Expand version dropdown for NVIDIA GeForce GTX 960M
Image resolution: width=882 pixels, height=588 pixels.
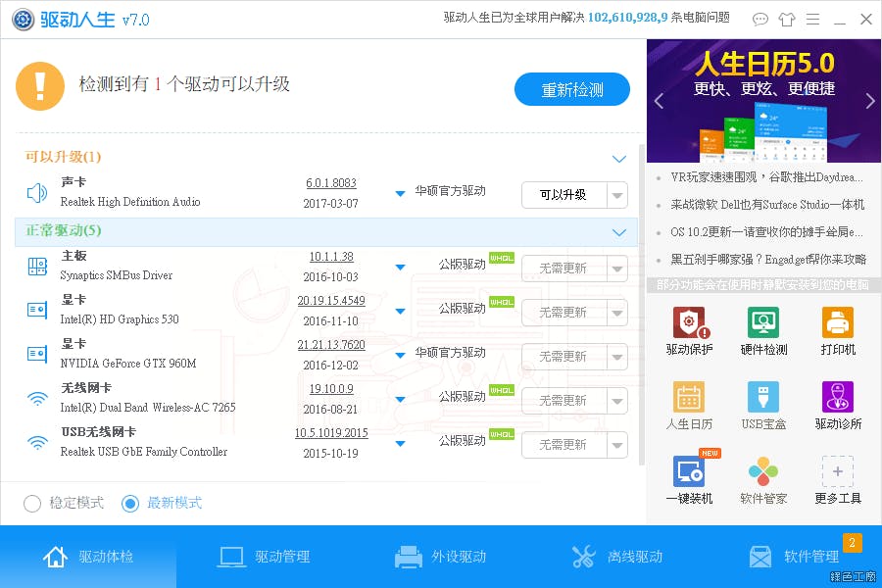pyautogui.click(x=400, y=356)
